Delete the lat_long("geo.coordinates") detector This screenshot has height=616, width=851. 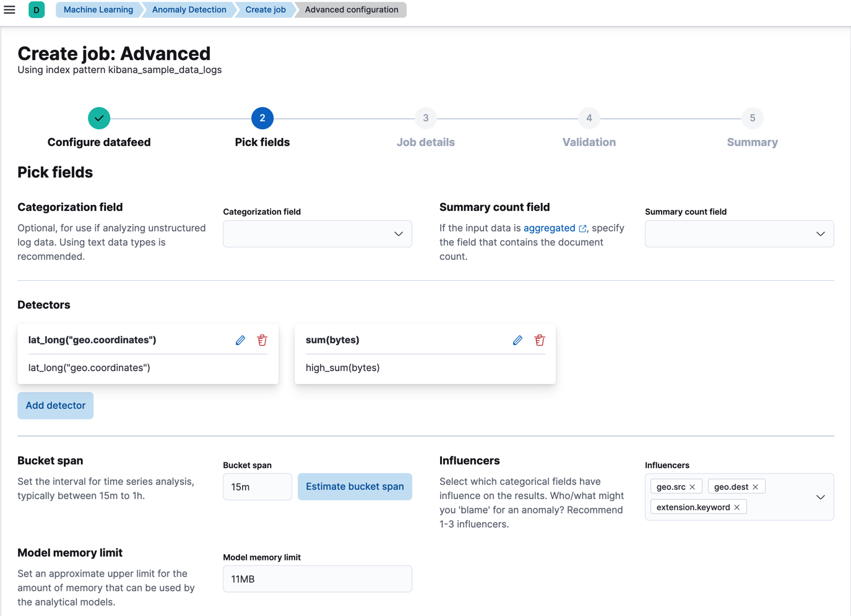[262, 340]
